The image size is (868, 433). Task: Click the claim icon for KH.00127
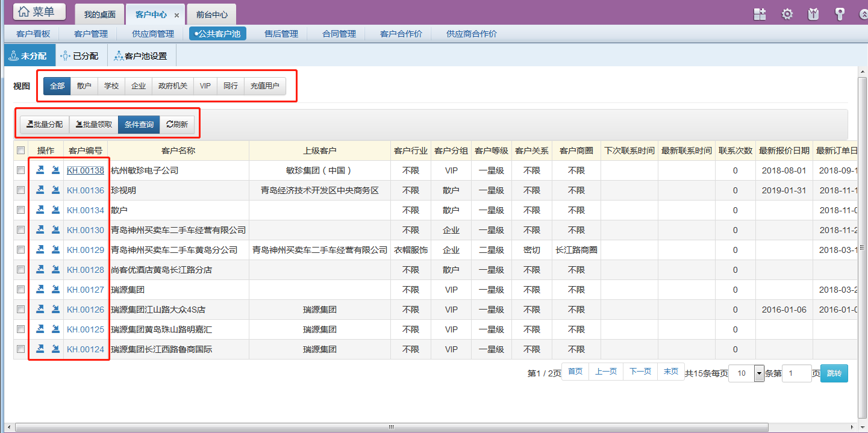pyautogui.click(x=55, y=290)
